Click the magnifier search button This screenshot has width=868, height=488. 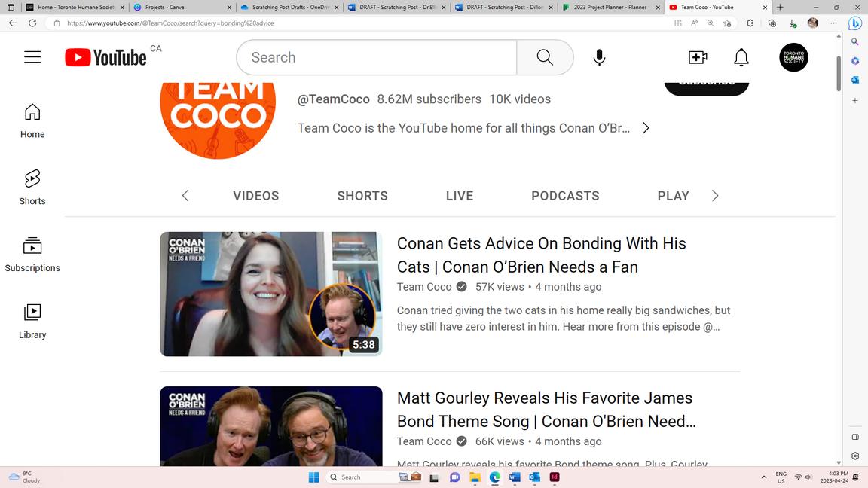point(545,57)
